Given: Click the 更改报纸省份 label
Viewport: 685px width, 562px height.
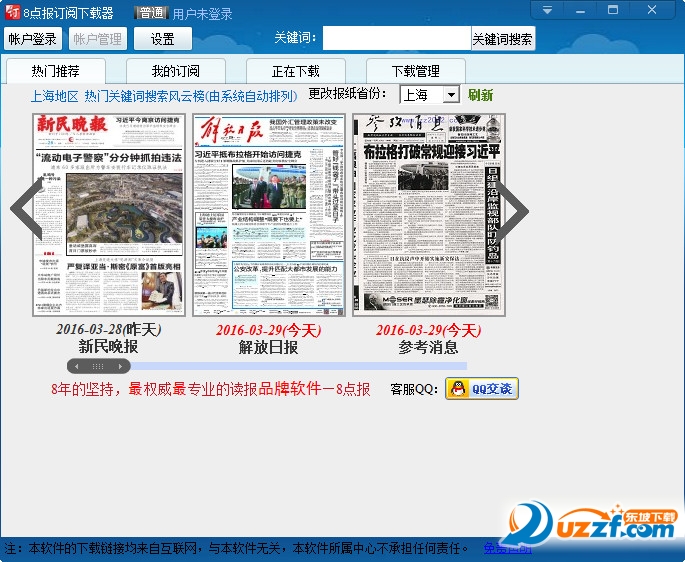Looking at the screenshot, I should (348, 94).
